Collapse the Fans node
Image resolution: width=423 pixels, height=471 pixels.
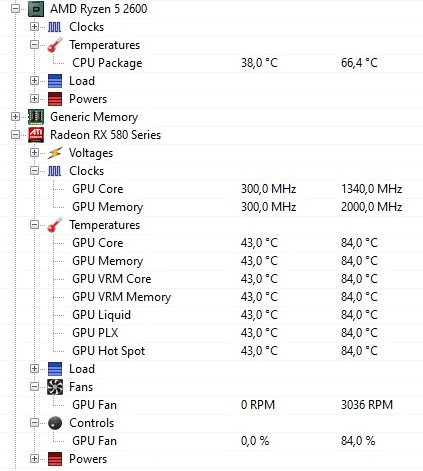click(34, 387)
